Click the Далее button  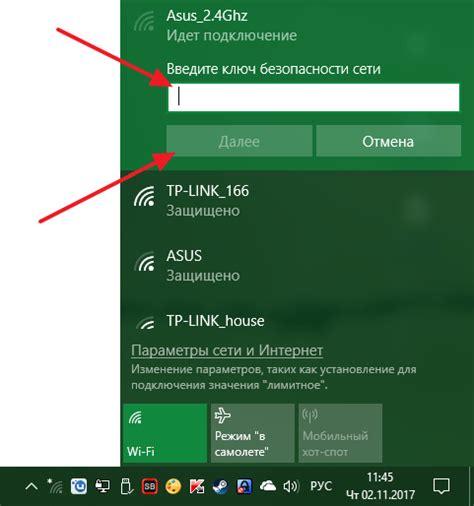(x=239, y=141)
